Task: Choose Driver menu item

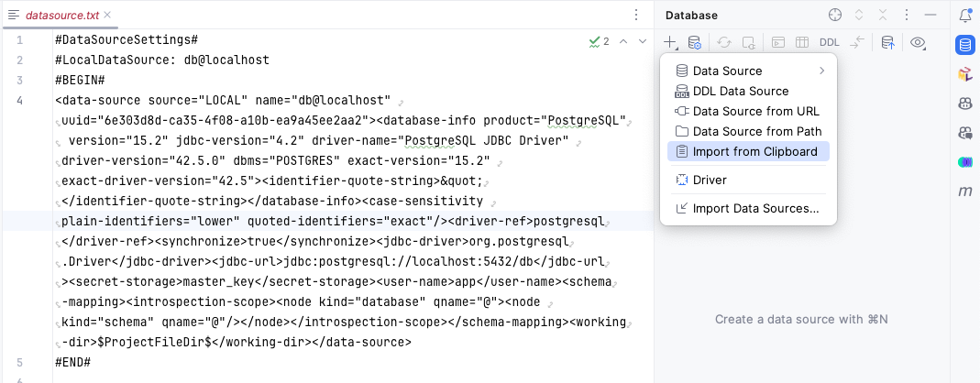Action: click(x=748, y=180)
